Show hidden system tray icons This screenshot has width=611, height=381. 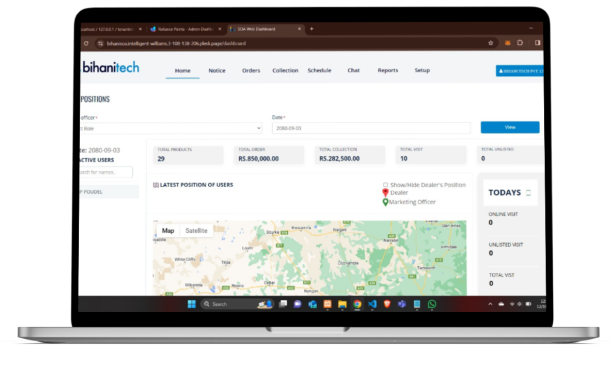pos(490,304)
